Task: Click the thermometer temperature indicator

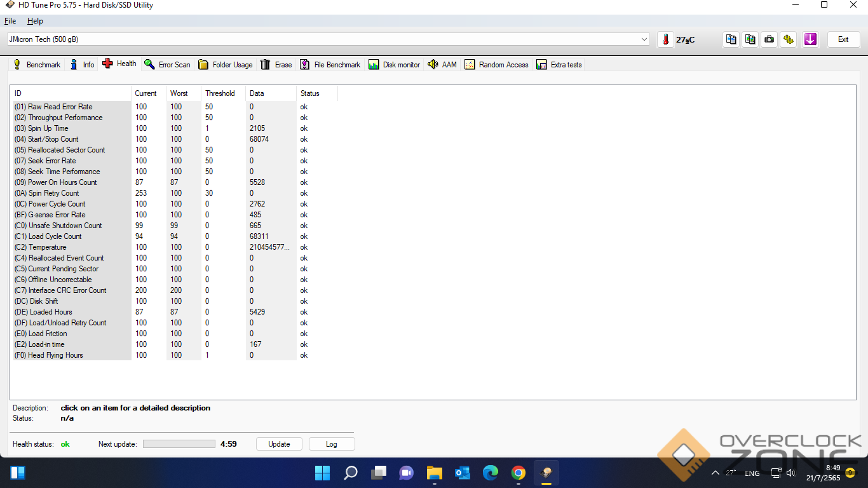Action: pyautogui.click(x=665, y=39)
